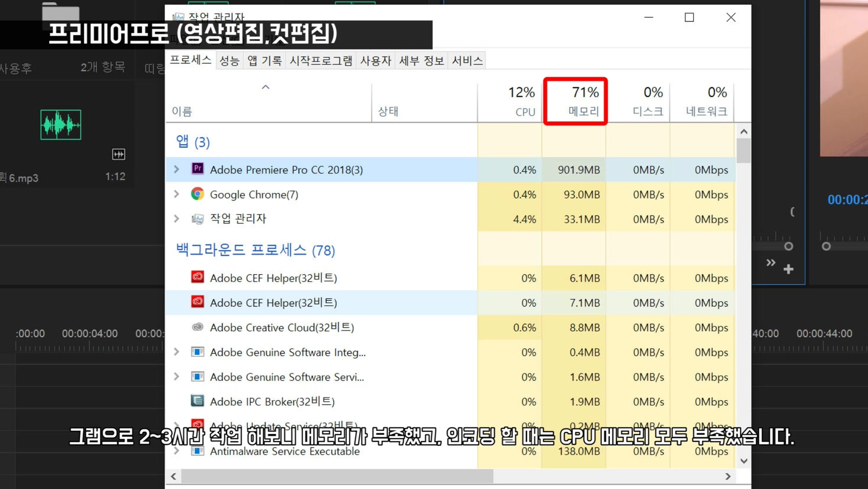This screenshot has width=868, height=489.
Task: Click the 작업 관리자 row icon
Action: (197, 219)
